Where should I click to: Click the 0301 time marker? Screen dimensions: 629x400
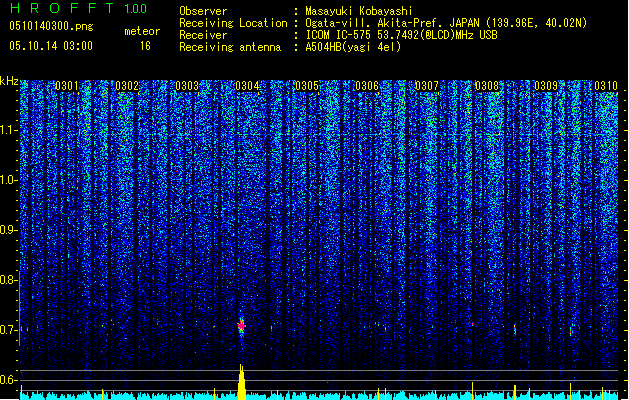pyautogui.click(x=67, y=86)
